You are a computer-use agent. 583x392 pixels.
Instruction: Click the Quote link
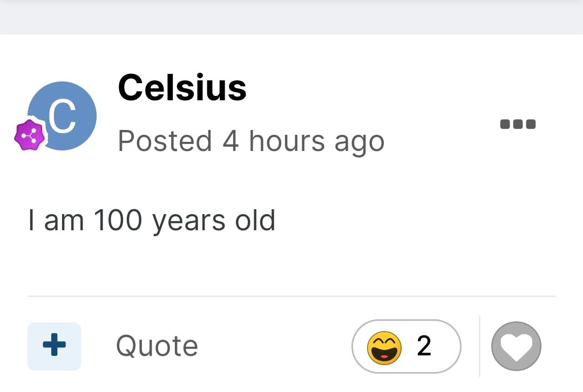tap(157, 346)
